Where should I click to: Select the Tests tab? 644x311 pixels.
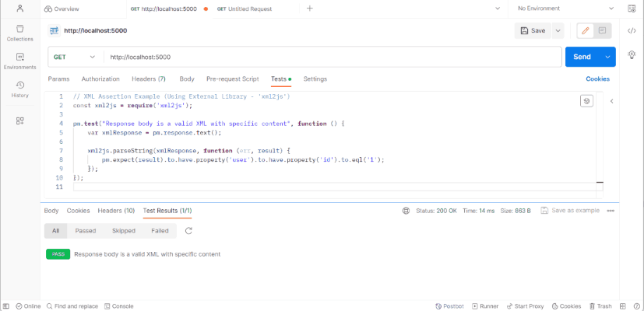tap(281, 79)
